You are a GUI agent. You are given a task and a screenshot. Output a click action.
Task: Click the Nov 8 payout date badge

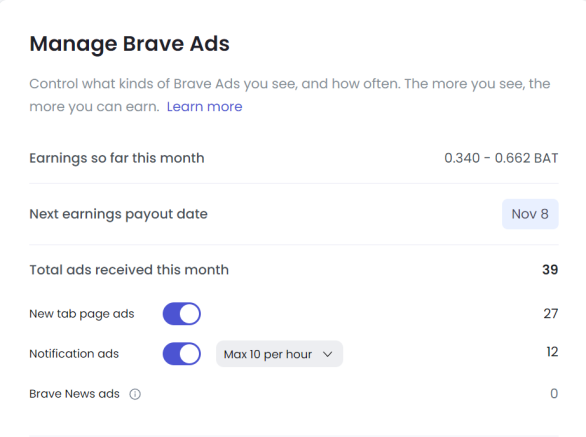(530, 214)
